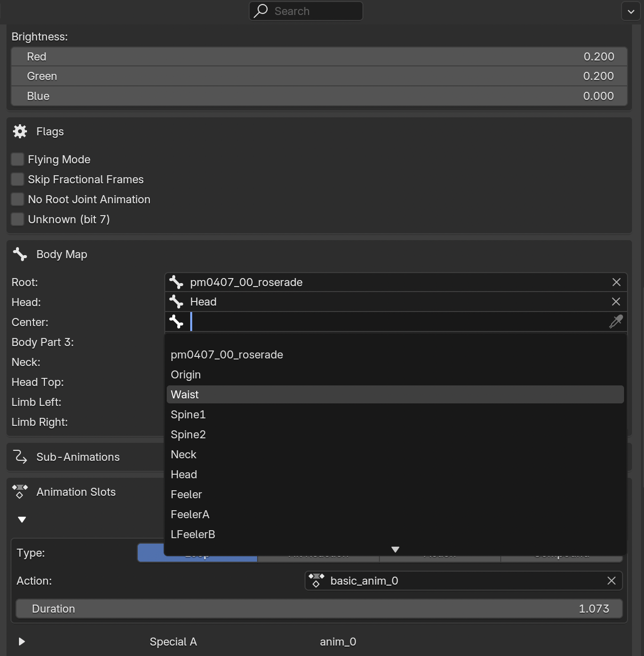644x656 pixels.
Task: Expand the Special A slot
Action: 22,642
